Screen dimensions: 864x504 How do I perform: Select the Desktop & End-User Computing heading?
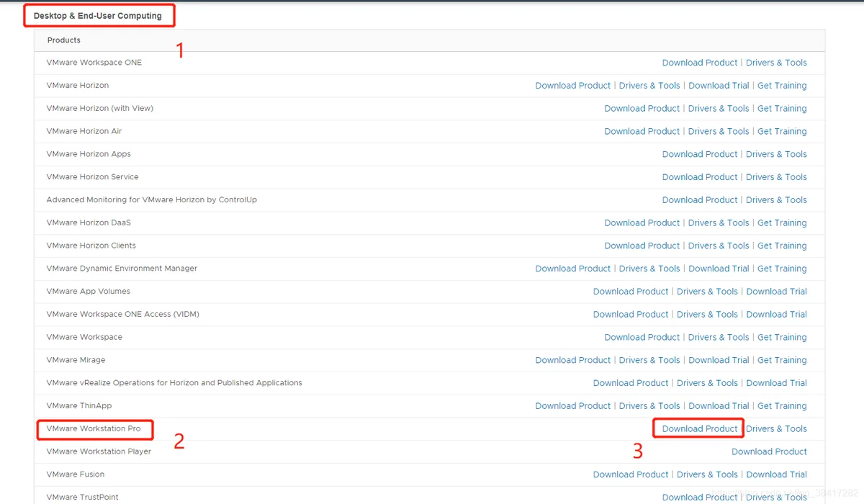[x=98, y=16]
